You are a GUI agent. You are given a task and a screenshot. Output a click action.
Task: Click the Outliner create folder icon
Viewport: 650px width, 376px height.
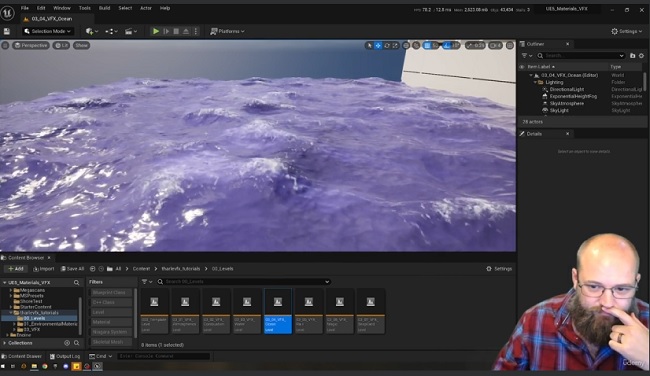point(633,56)
